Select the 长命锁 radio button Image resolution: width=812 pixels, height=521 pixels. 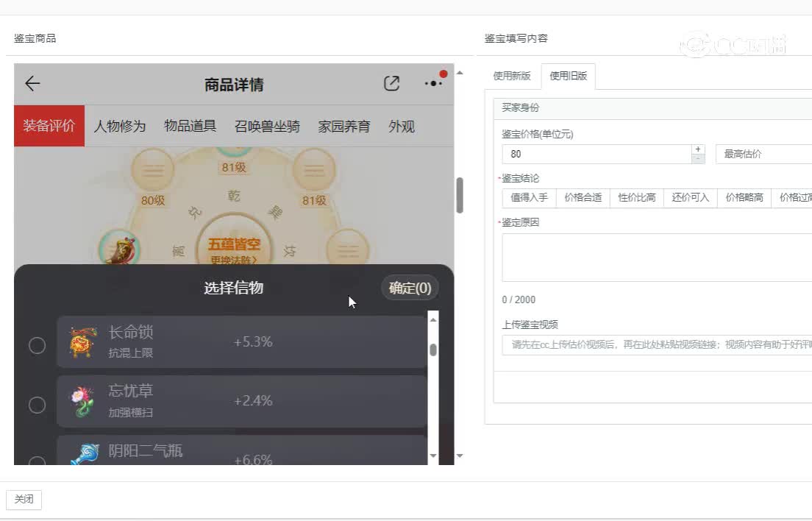pos(37,345)
